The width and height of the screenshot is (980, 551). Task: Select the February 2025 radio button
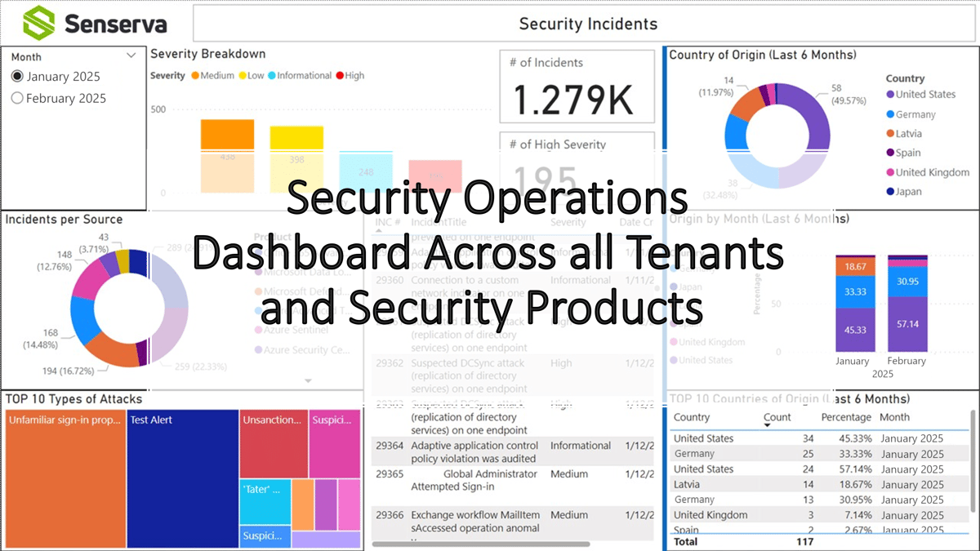point(18,98)
